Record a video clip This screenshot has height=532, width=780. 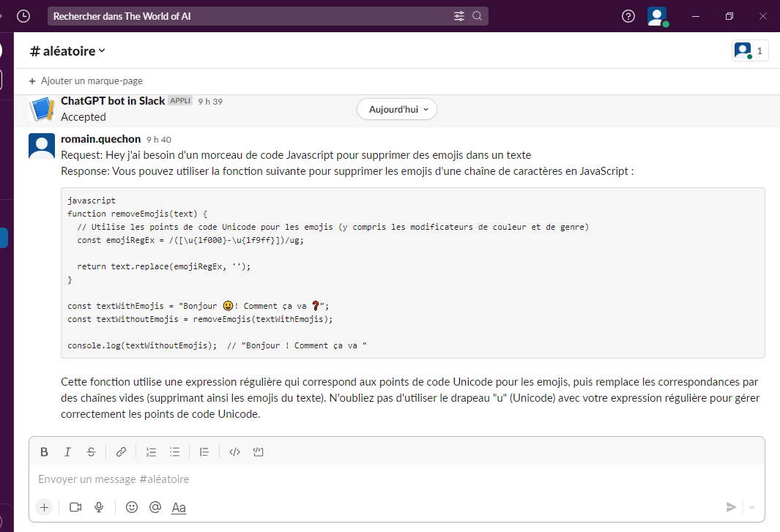(x=75, y=507)
